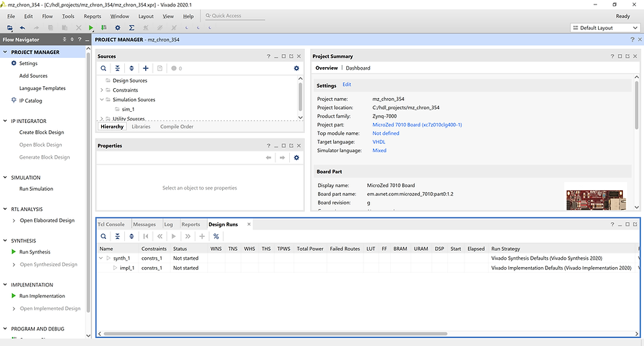Change target language via VHDL link
This screenshot has height=346, width=644.
tap(379, 142)
